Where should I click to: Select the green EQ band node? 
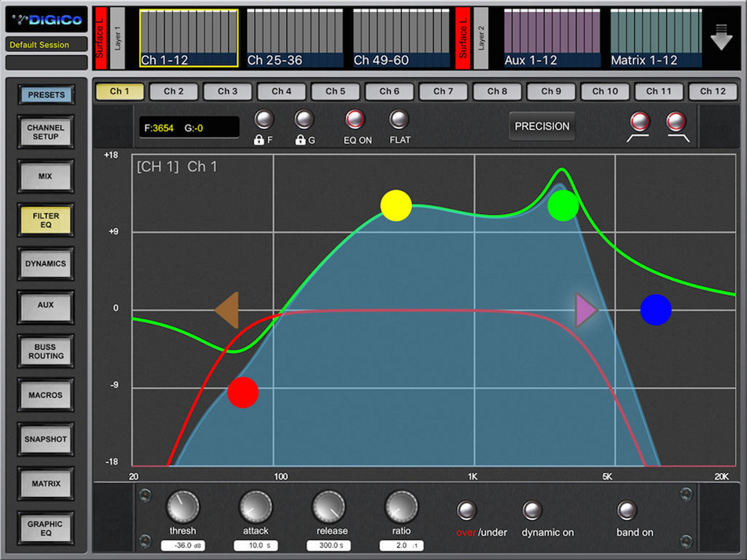tap(563, 205)
